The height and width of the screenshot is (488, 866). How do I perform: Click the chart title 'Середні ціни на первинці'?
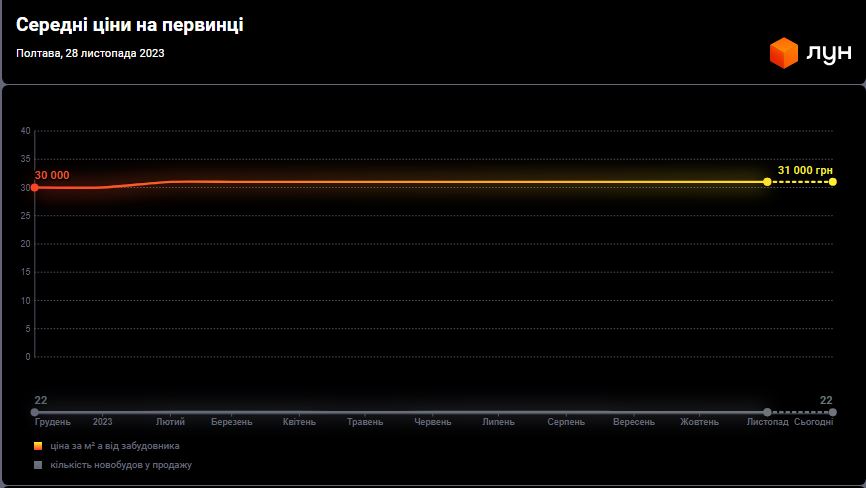pyautogui.click(x=129, y=25)
